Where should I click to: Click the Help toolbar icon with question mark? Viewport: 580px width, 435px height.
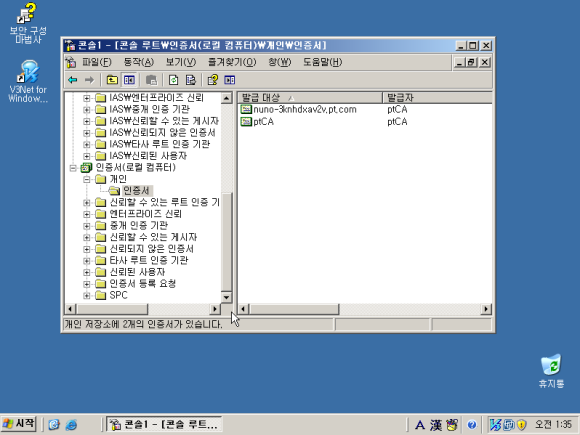click(213, 80)
